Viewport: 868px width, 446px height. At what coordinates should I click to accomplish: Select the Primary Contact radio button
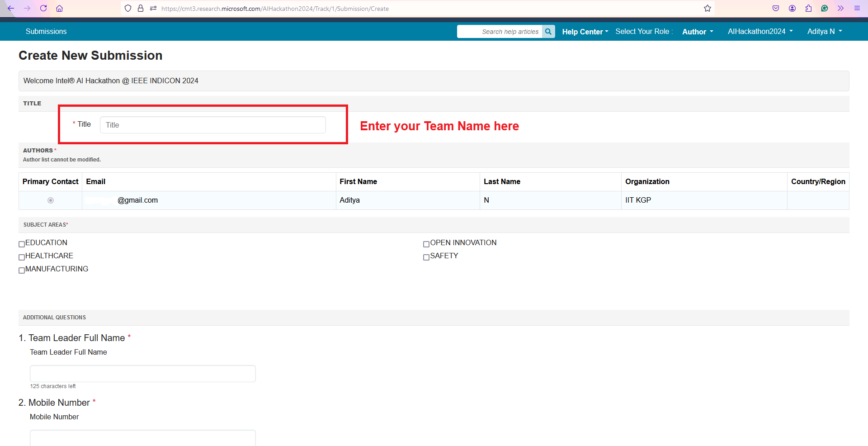tap(51, 200)
